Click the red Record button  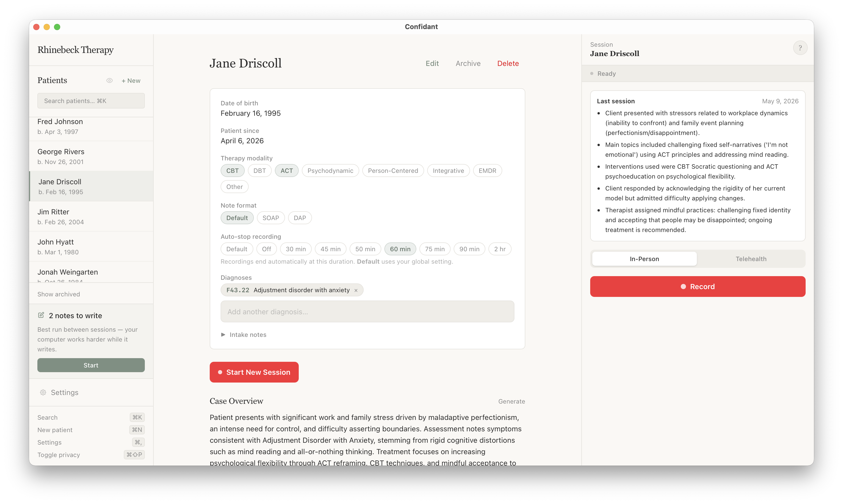[x=698, y=286]
